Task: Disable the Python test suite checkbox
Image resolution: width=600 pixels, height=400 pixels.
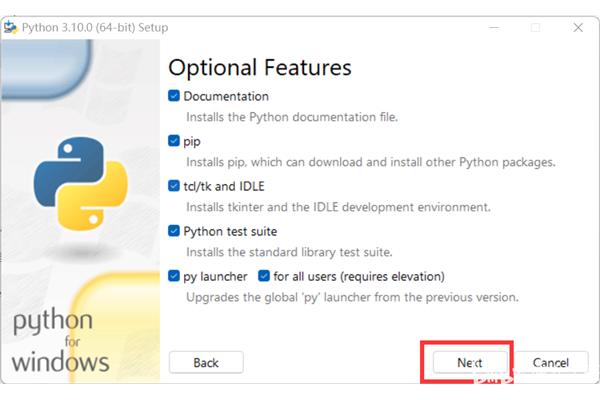Action: (174, 231)
